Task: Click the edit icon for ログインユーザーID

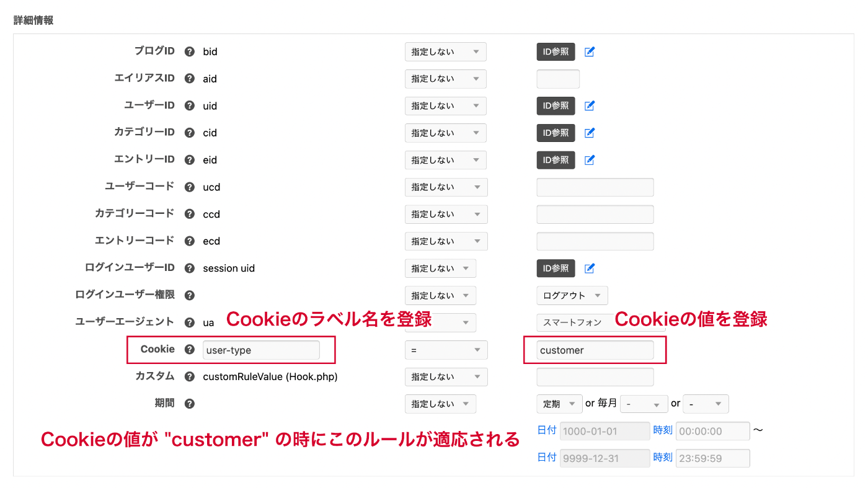Action: [590, 268]
